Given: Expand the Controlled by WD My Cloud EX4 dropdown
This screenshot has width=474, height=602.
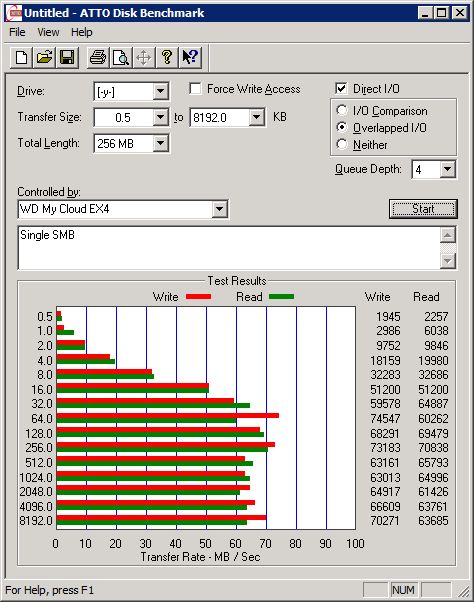Looking at the screenshot, I should pos(219,209).
